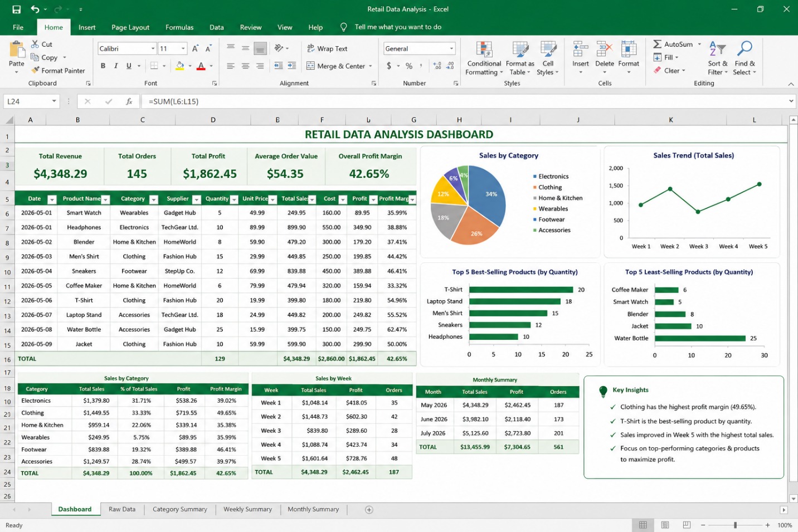This screenshot has height=532, width=798.
Task: Open Format as Table gallery
Action: (x=520, y=58)
